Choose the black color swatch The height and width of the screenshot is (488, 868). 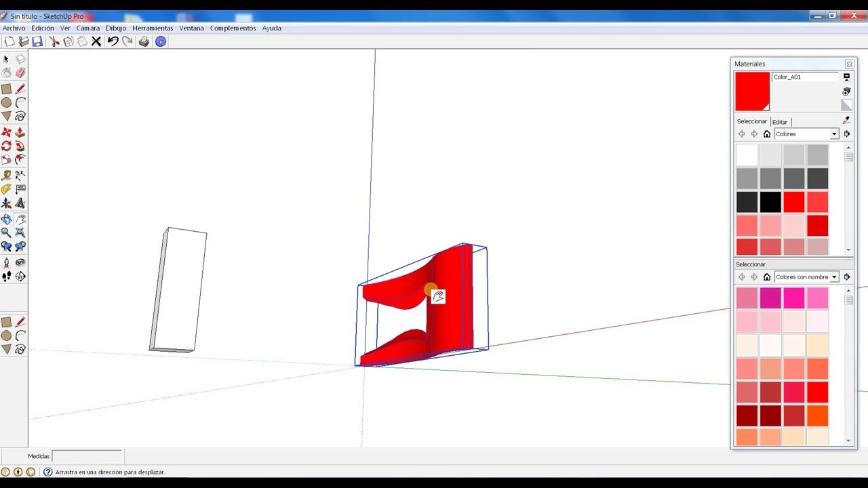click(770, 202)
